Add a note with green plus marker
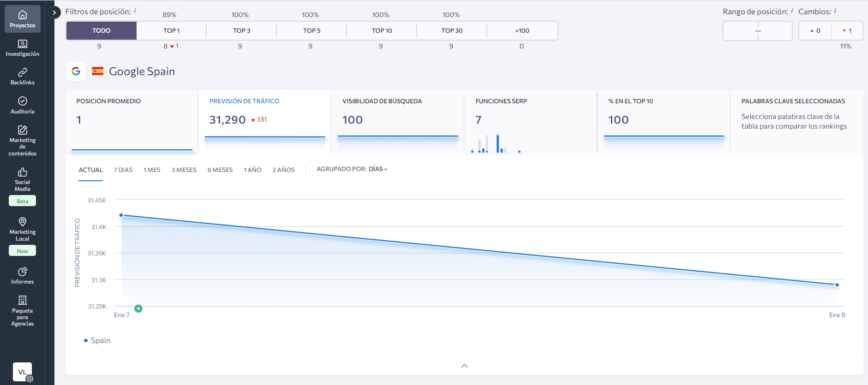Viewport: 868px width, 385px height. (138, 308)
